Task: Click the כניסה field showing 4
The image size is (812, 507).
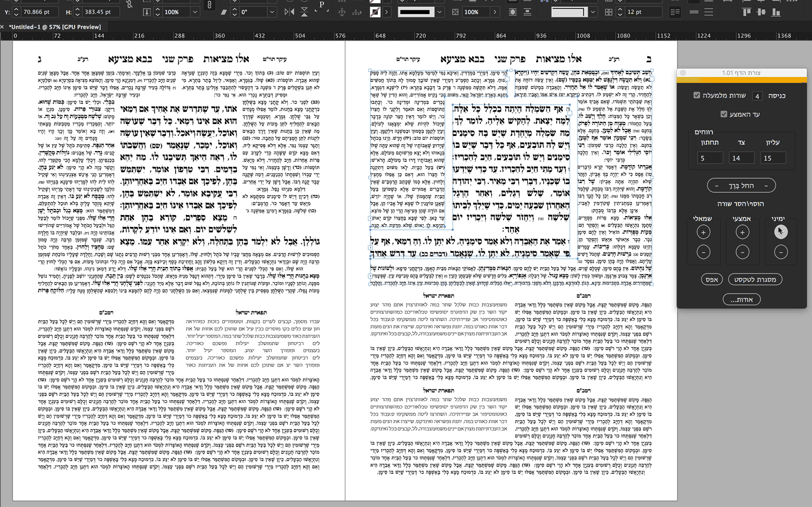Action: coord(757,96)
